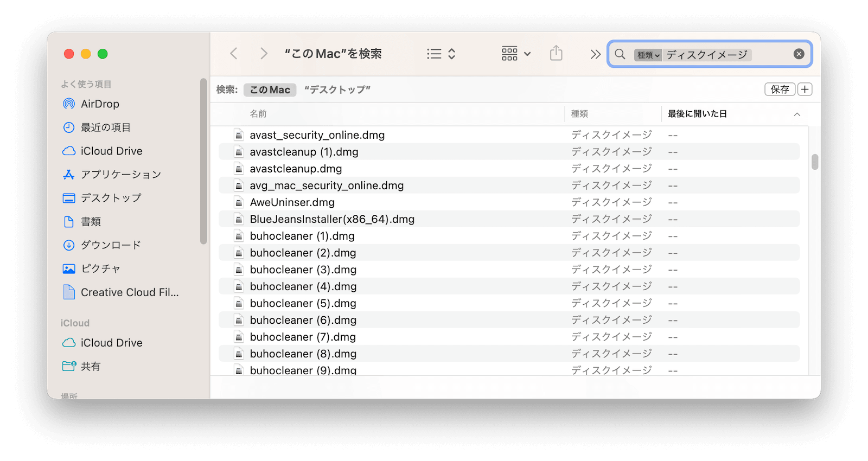This screenshot has height=461, width=868.
Task: Click the green full-screen window button
Action: coord(103,54)
